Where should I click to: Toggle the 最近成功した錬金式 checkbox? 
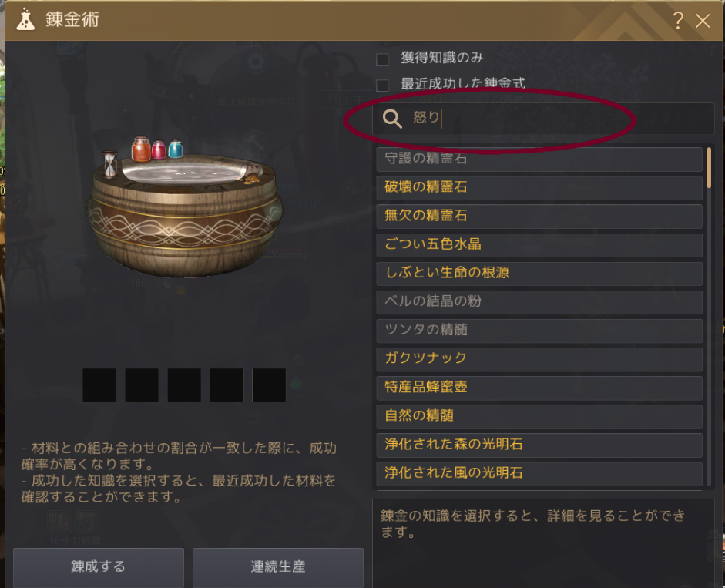382,85
